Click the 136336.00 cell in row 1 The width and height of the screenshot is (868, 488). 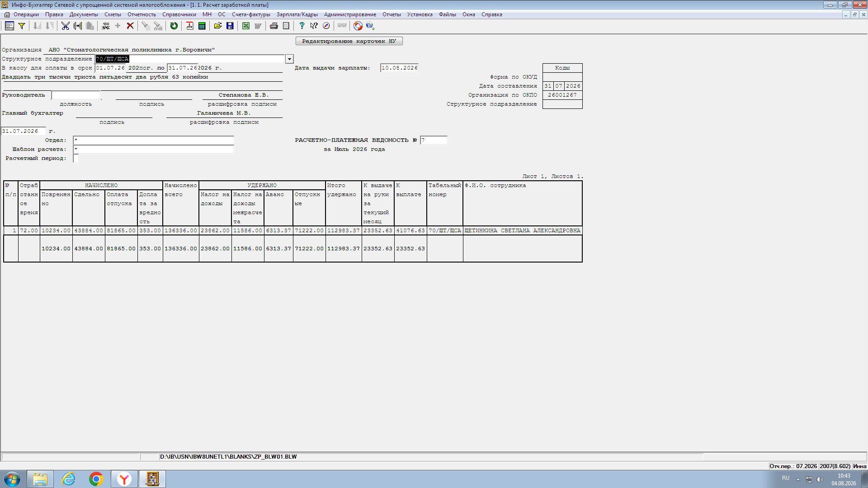point(181,230)
